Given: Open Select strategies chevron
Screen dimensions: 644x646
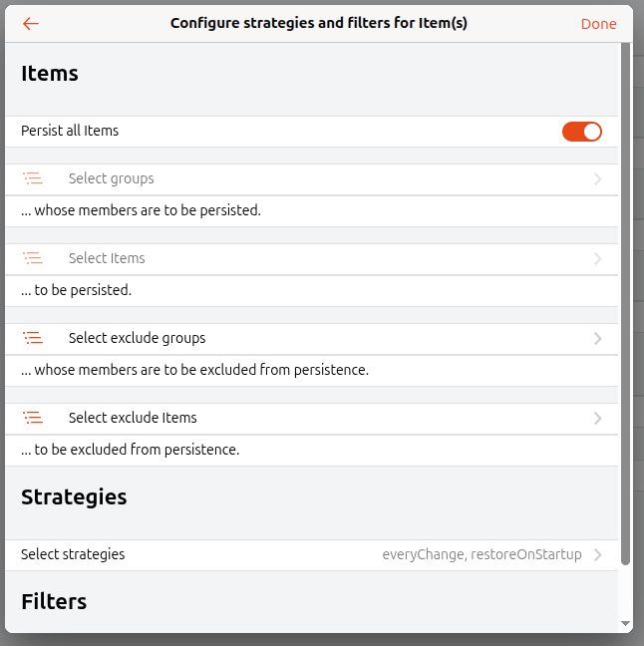Looking at the screenshot, I should pyautogui.click(x=597, y=555).
